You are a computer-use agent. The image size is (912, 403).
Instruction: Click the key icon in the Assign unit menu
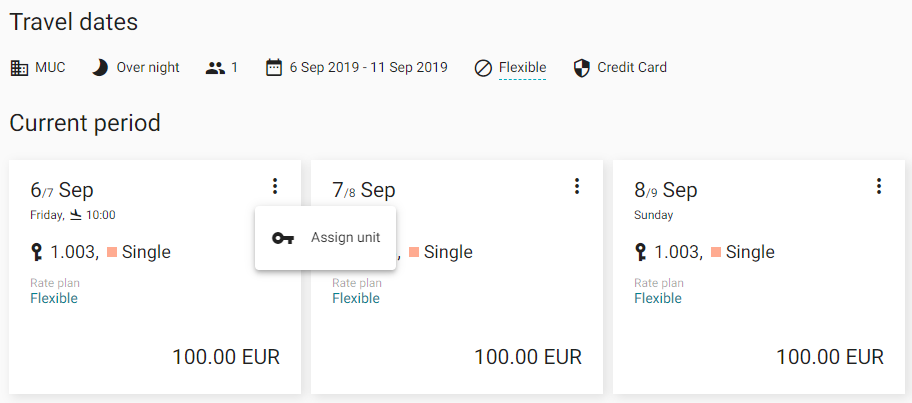(283, 238)
